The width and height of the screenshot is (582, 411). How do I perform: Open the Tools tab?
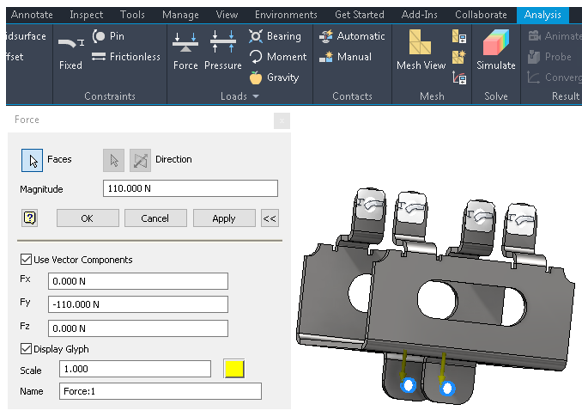(x=133, y=15)
